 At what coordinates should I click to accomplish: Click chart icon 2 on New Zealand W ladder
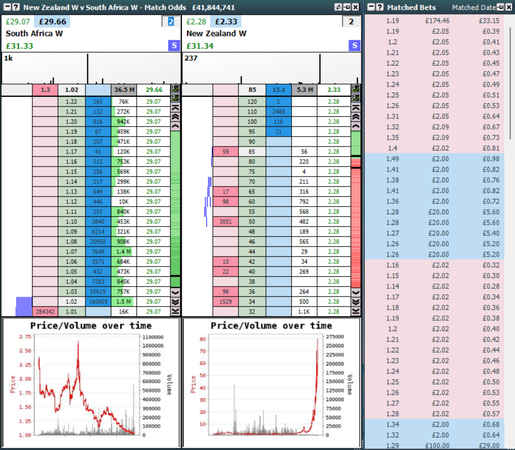[x=356, y=98]
